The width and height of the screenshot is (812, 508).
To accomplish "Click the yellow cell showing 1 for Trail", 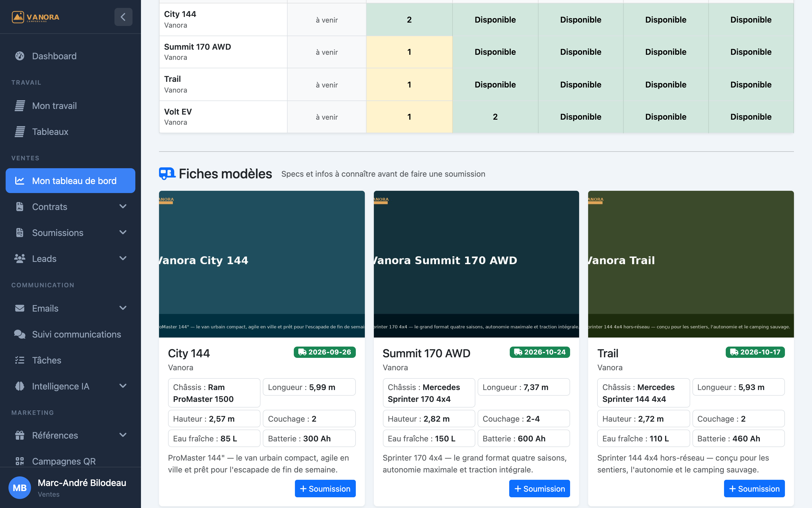I will [409, 85].
